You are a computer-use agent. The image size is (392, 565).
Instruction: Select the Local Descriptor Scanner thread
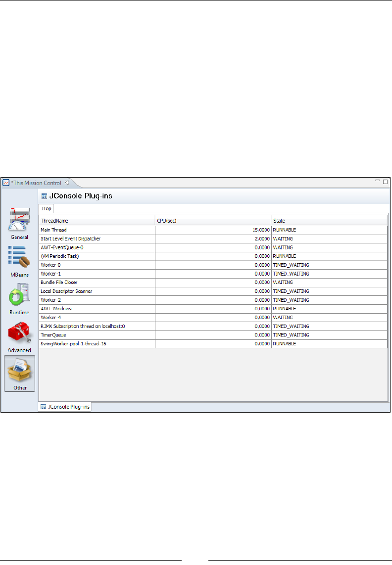point(213,291)
